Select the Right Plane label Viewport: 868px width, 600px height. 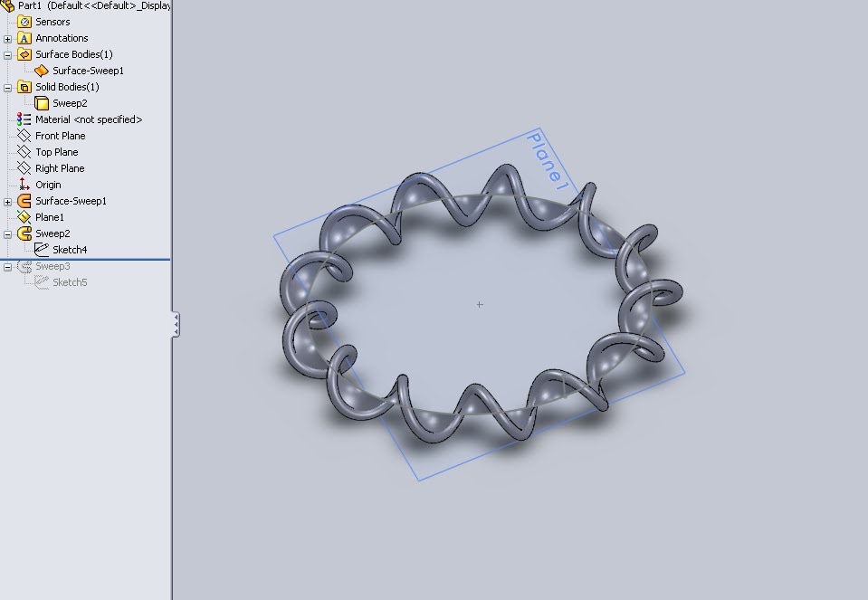60,168
